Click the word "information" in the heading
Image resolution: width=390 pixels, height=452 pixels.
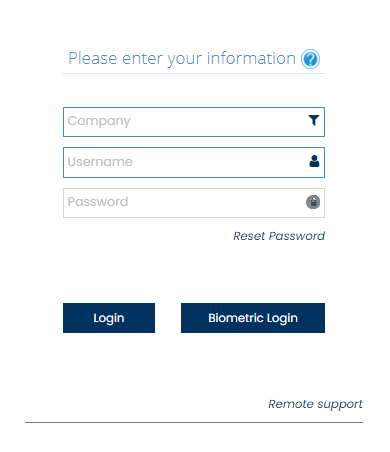tap(251, 58)
